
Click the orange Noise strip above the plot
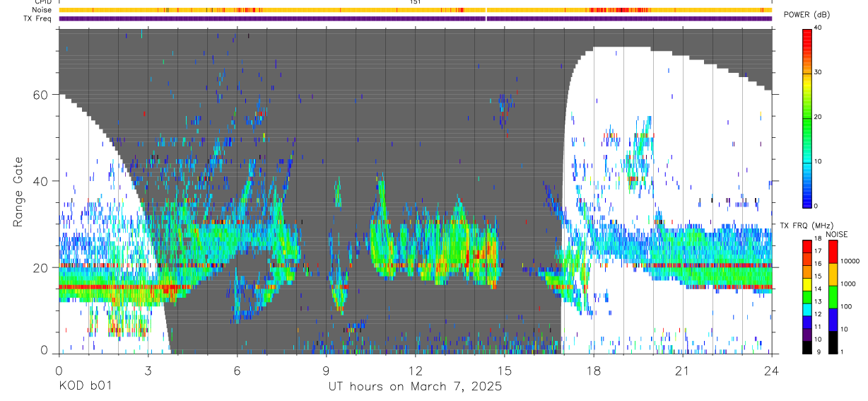click(416, 10)
